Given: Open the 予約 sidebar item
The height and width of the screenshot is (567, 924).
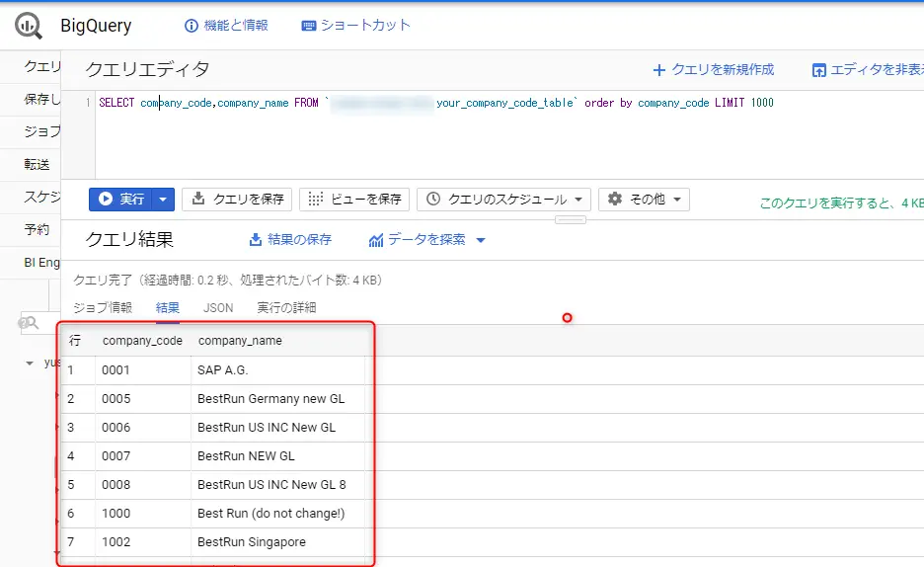Looking at the screenshot, I should (31, 229).
